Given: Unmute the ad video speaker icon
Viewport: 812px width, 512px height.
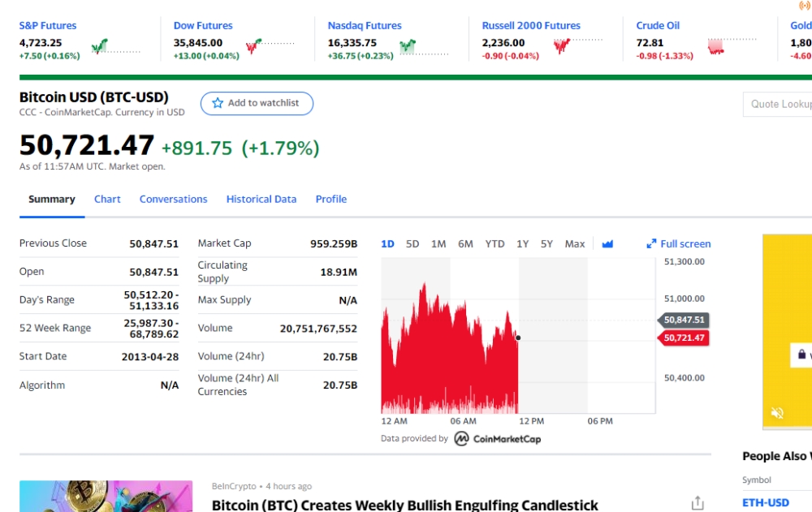Looking at the screenshot, I should pos(777,413).
